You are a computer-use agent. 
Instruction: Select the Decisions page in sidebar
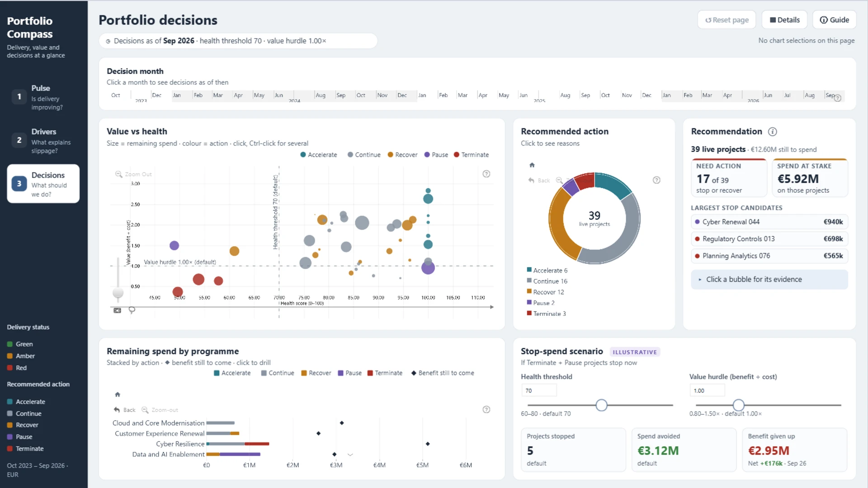click(x=43, y=183)
